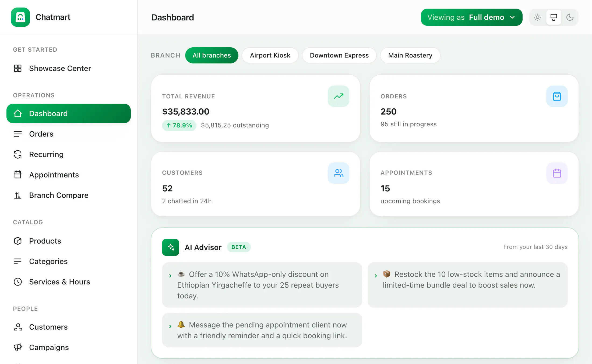This screenshot has height=364, width=592.
Task: Click the Chatmart logo icon
Action: [x=20, y=17]
